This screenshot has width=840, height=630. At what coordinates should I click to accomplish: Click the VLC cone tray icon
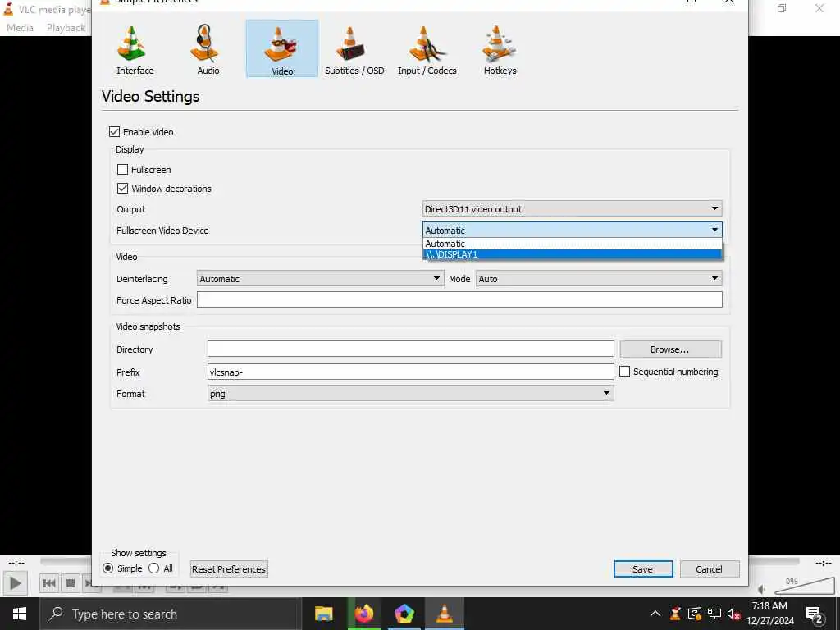click(x=675, y=614)
